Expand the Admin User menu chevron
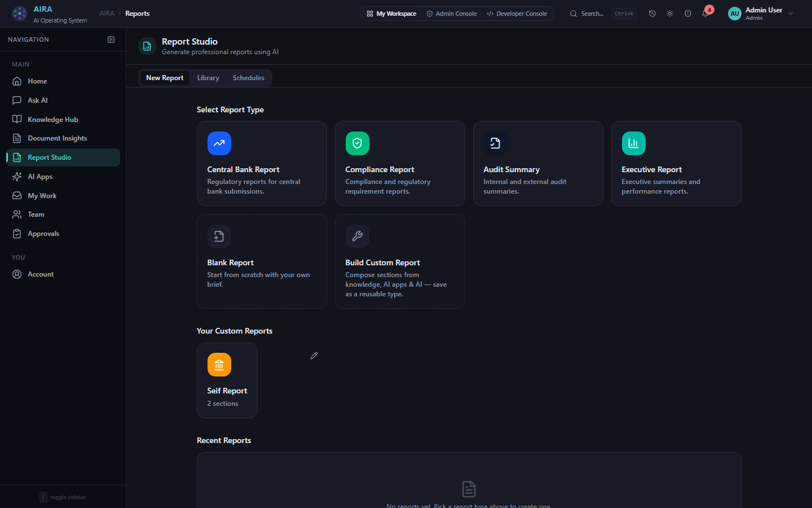This screenshot has height=508, width=812. point(791,14)
